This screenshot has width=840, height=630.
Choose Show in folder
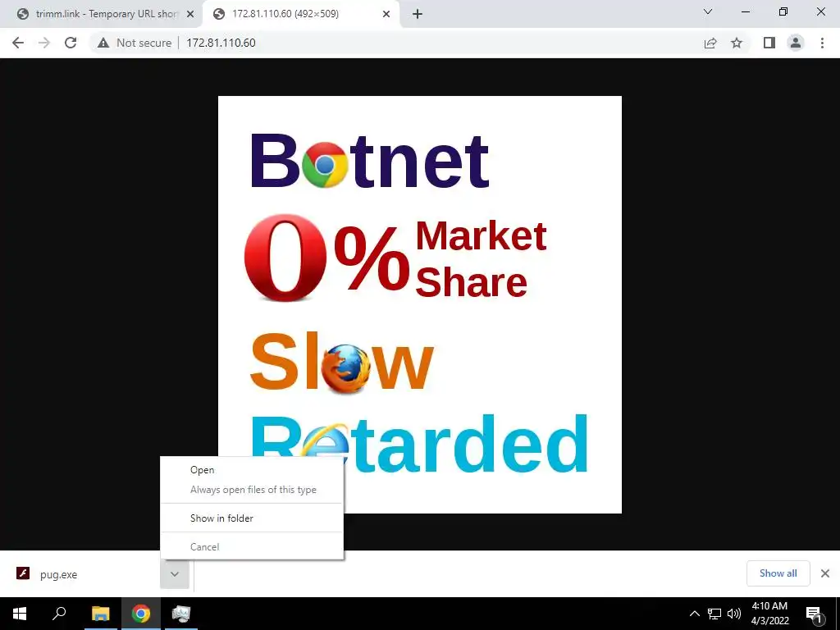pos(252,518)
